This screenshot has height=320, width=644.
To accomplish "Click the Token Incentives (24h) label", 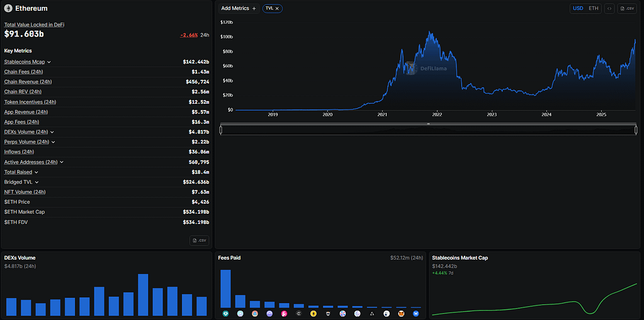I will pyautogui.click(x=30, y=102).
